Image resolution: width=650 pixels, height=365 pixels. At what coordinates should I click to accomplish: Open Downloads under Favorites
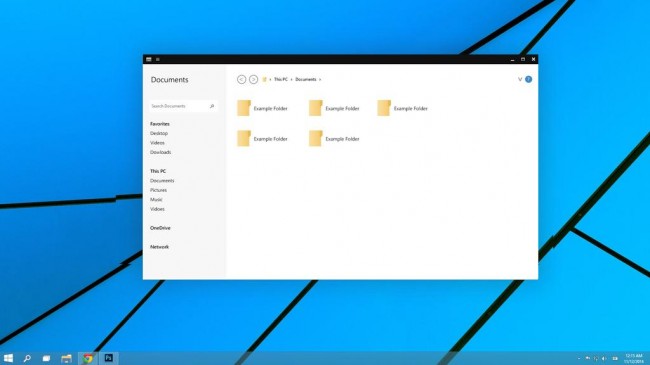[160, 152]
